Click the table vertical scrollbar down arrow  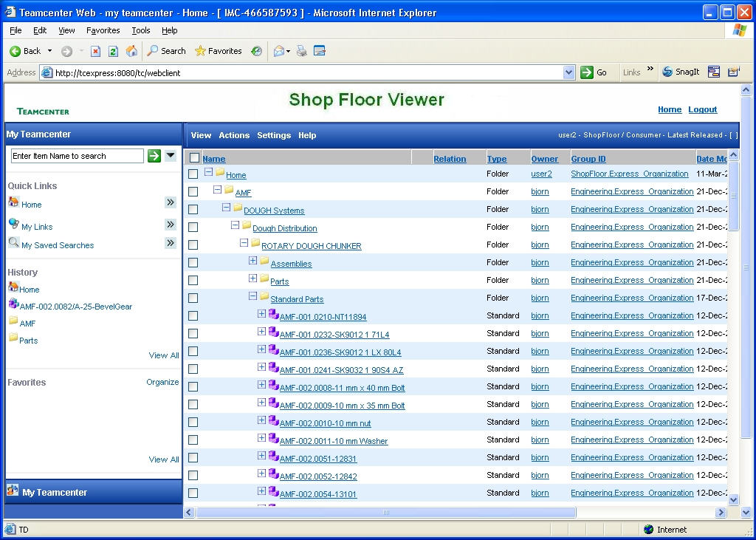733,500
